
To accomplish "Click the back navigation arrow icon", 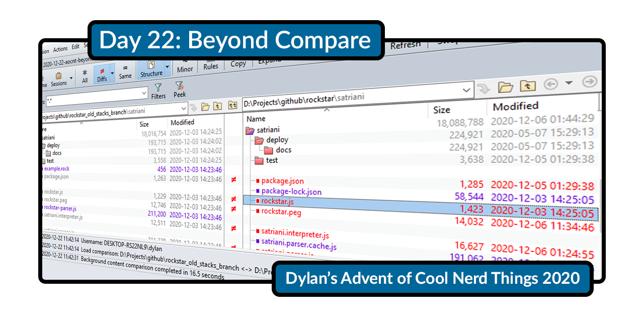I will click(550, 83).
